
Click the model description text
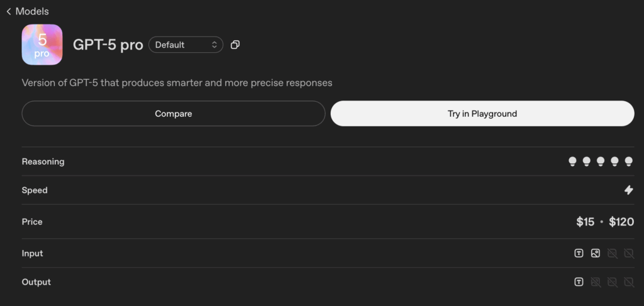(x=177, y=82)
